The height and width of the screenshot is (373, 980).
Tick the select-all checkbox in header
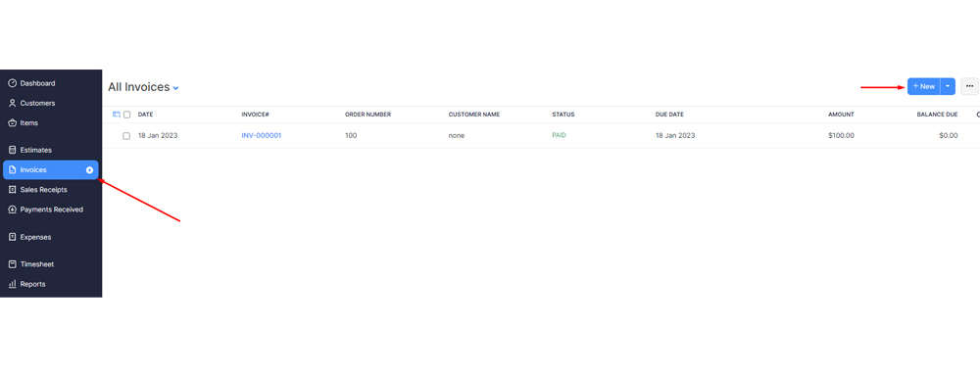click(126, 115)
